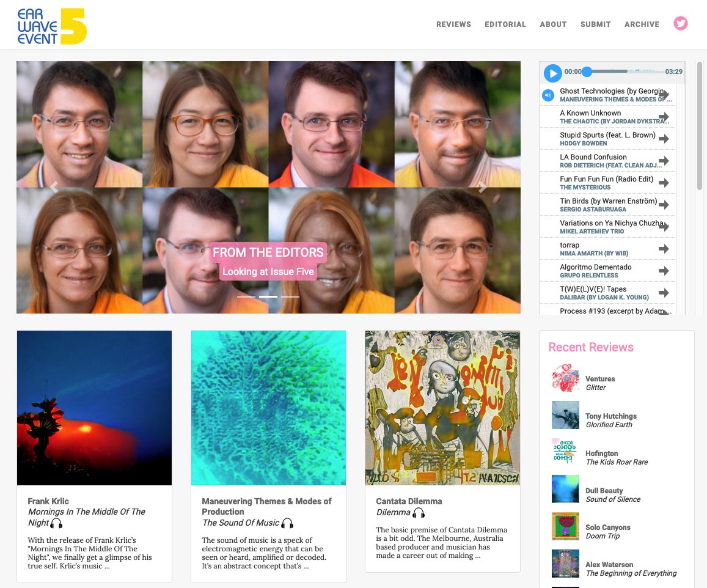Go to next slide with right chevron
707x588 pixels.
coord(483,187)
